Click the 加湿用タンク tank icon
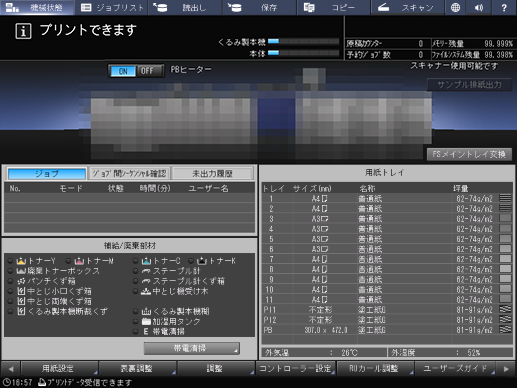The image size is (517, 388). tap(146, 322)
